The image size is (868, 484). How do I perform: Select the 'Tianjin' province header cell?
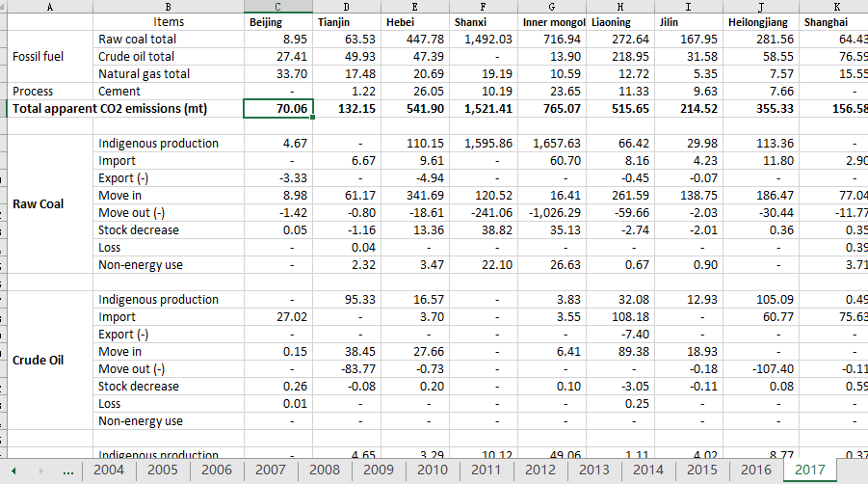(347, 22)
